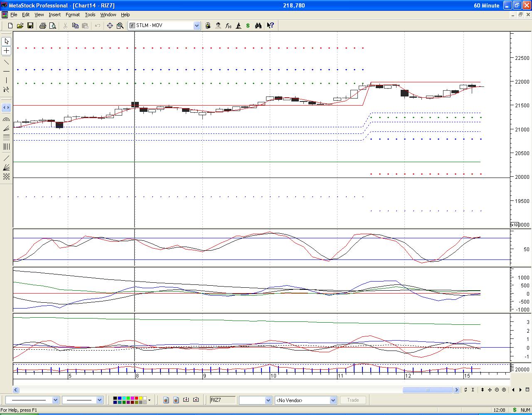
Task: Open the Edit menu
Action: 26,15
